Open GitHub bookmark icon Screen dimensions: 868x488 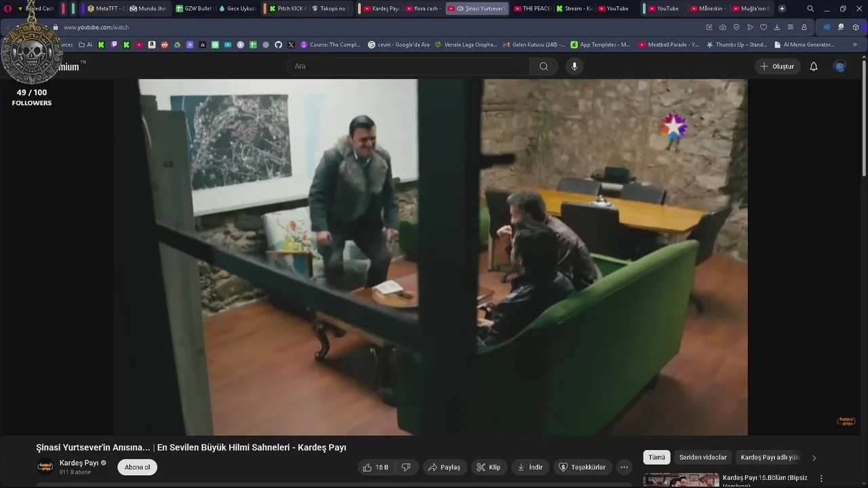point(278,45)
